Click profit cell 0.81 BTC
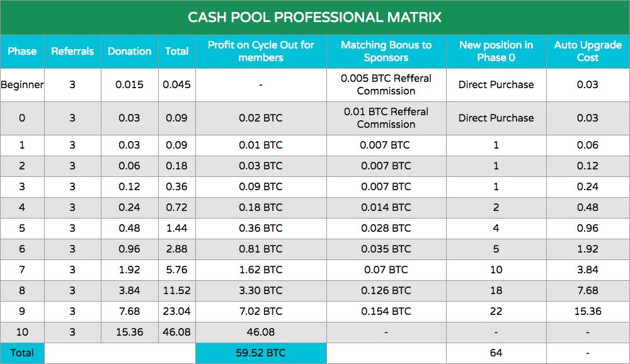Viewport: 630px width, 364px height. point(261,249)
